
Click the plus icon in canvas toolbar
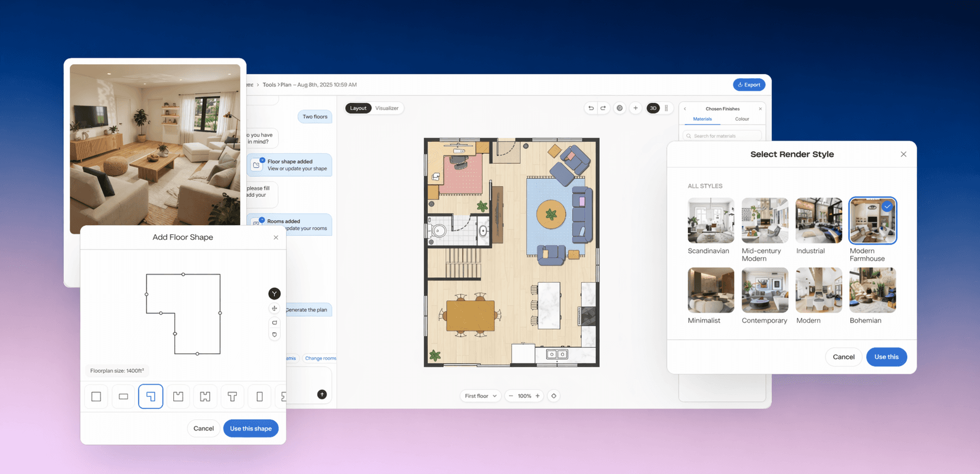click(635, 108)
